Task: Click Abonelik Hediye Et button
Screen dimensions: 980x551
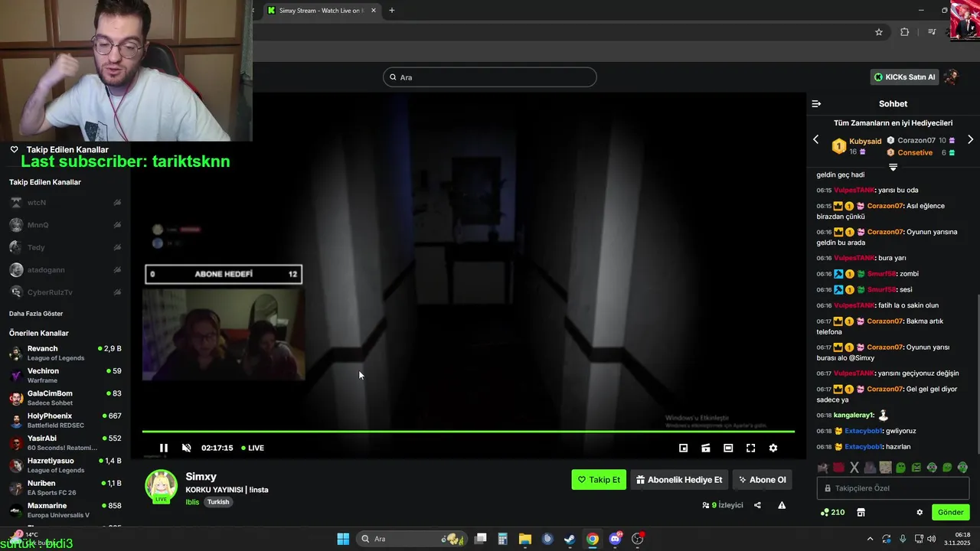Action: coord(679,480)
